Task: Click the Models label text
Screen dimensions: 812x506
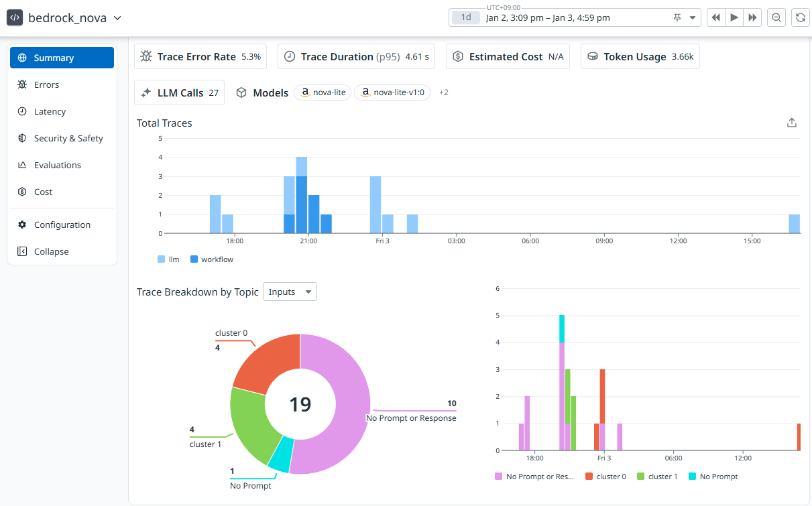Action: point(271,92)
